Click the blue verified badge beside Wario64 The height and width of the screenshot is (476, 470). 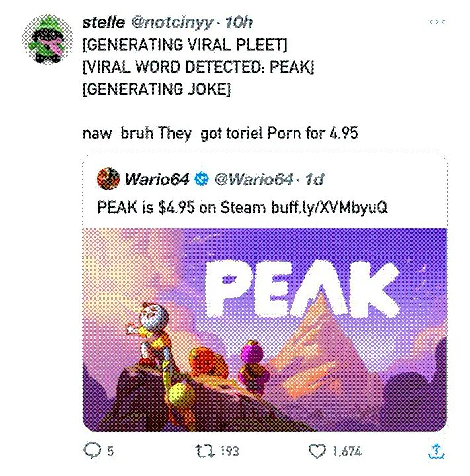202,179
